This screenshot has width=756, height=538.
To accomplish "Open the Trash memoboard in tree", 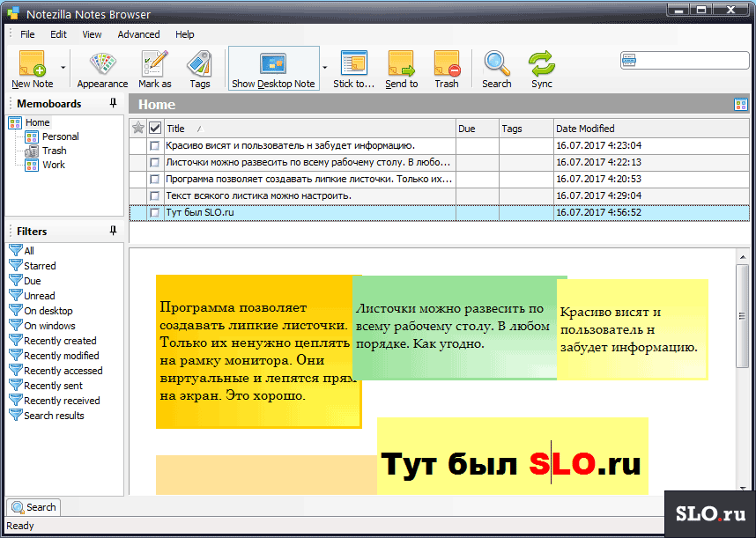I will tap(54, 151).
